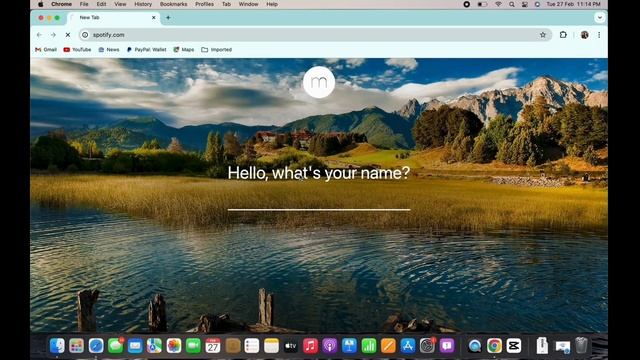Click the date and time Tue 27 Feb
This screenshot has height=360, width=640.
[573, 4]
